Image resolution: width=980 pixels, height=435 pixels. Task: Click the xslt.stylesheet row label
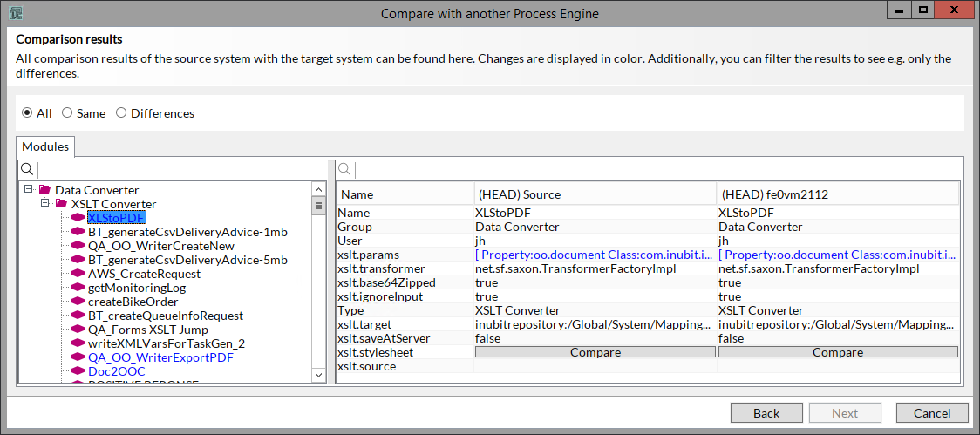coord(376,352)
